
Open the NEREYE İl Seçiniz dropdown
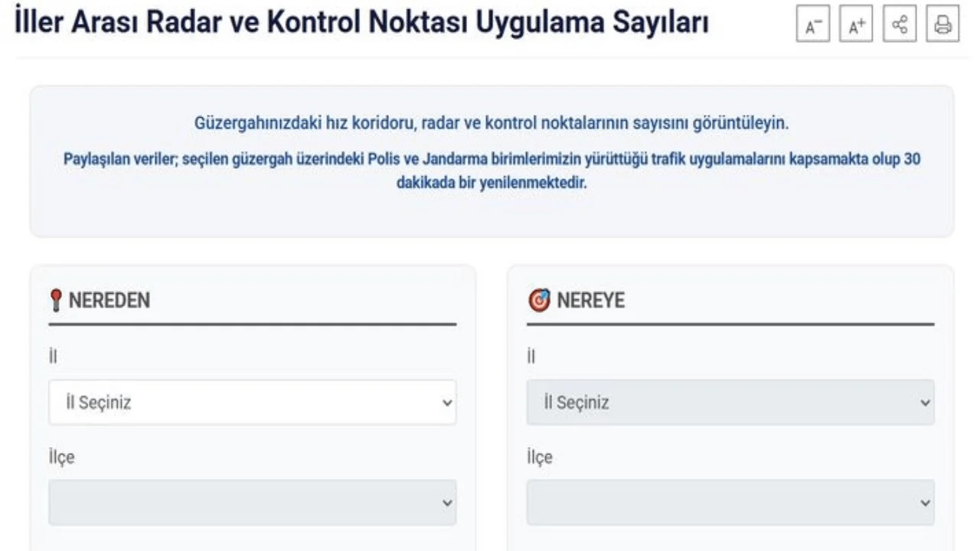pyautogui.click(x=730, y=403)
